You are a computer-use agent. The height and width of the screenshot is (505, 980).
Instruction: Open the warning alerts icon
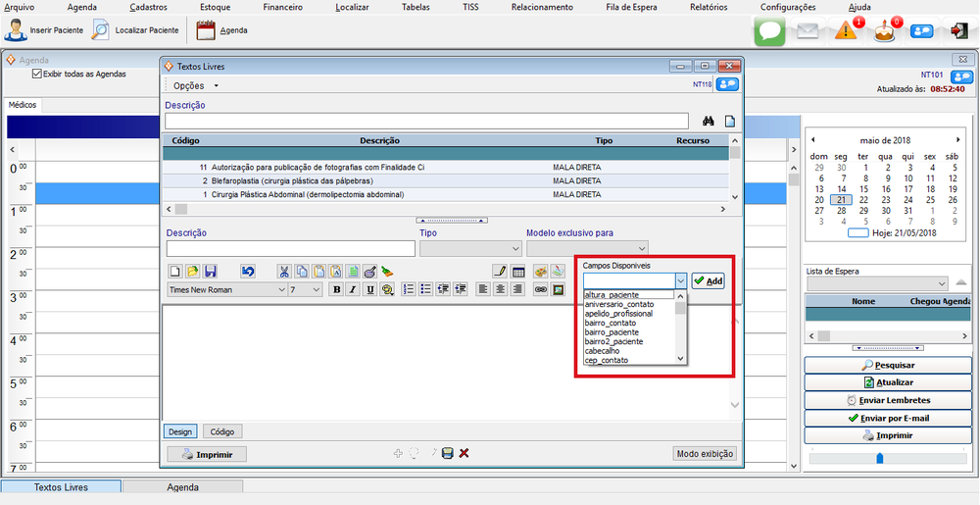pos(847,30)
